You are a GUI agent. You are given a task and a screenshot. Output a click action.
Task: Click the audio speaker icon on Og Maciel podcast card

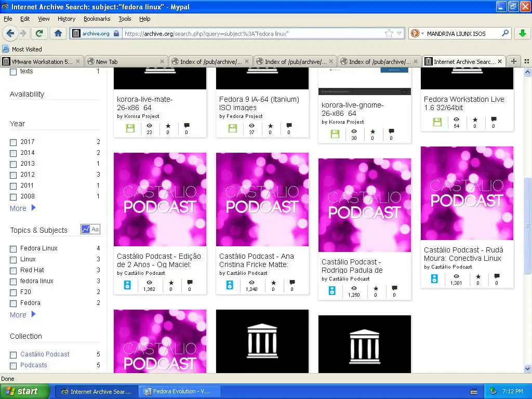(x=127, y=285)
